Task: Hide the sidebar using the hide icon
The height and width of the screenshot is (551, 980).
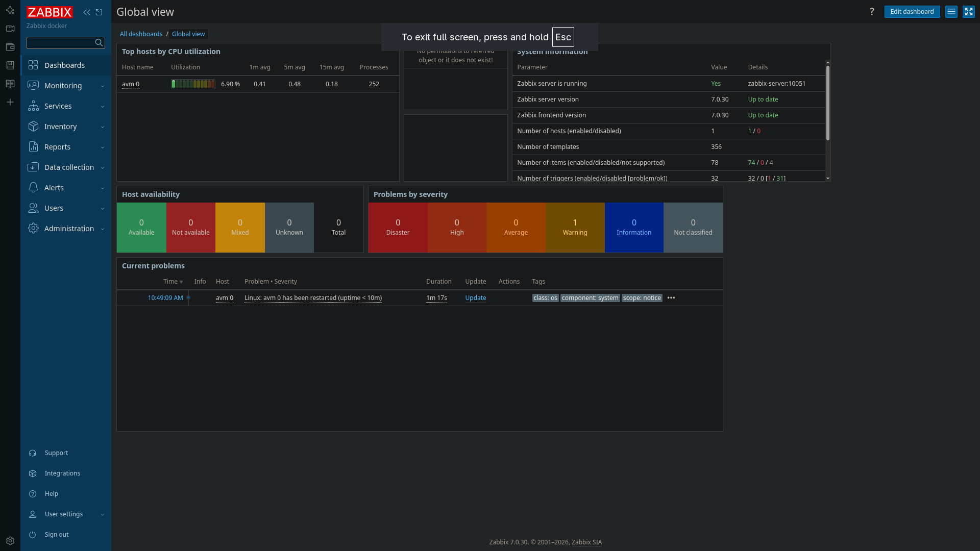Action: (x=99, y=12)
